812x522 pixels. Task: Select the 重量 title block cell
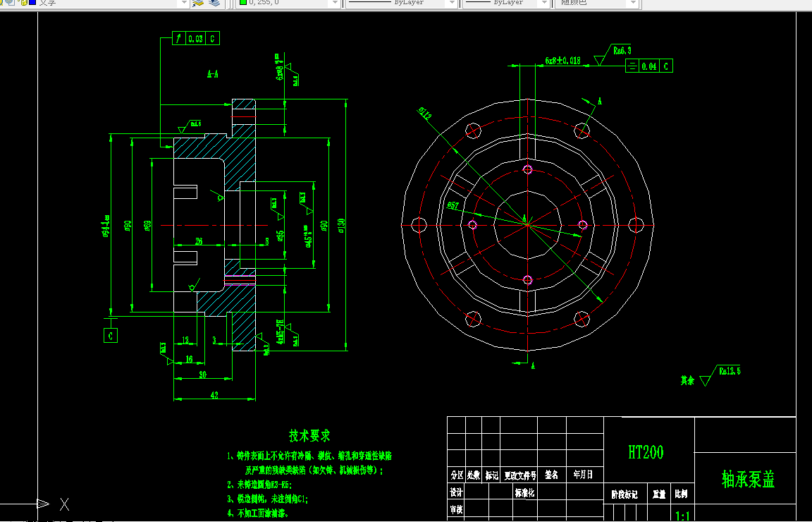coord(659,494)
